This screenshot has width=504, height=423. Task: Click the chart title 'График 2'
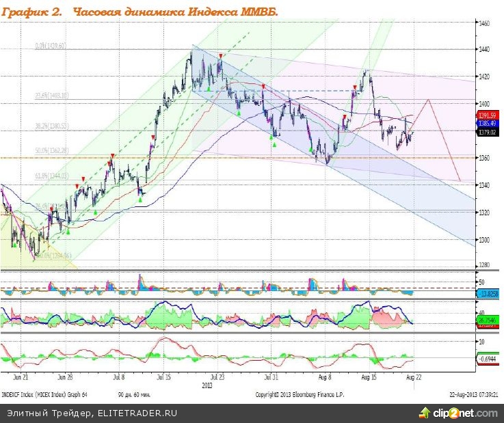point(31,13)
